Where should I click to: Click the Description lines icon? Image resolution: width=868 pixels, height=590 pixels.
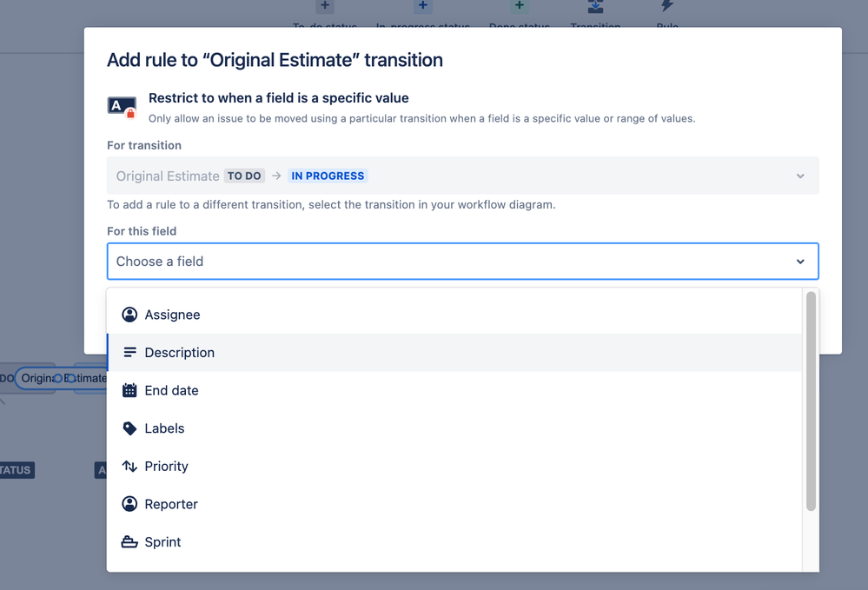129,353
